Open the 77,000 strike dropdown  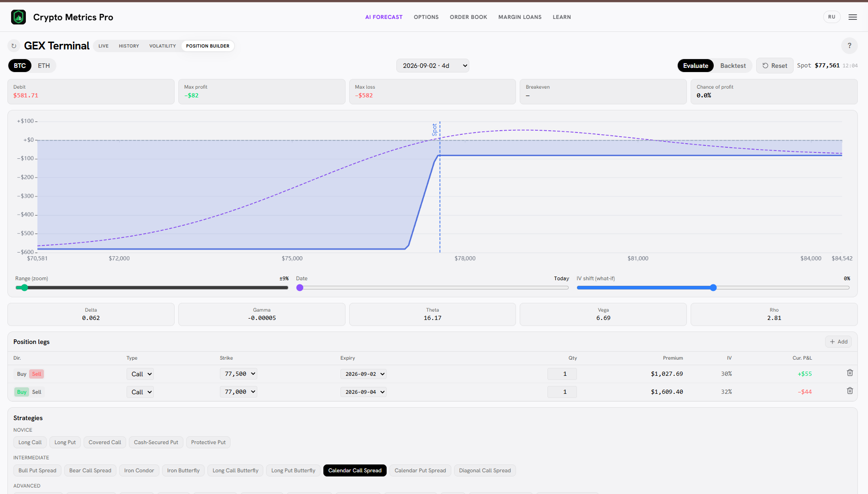[238, 392]
